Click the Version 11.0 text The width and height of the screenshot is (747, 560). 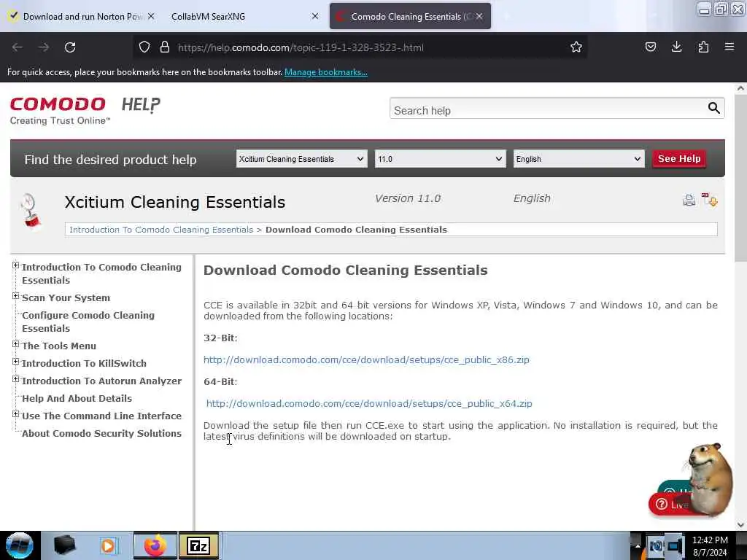pos(408,198)
